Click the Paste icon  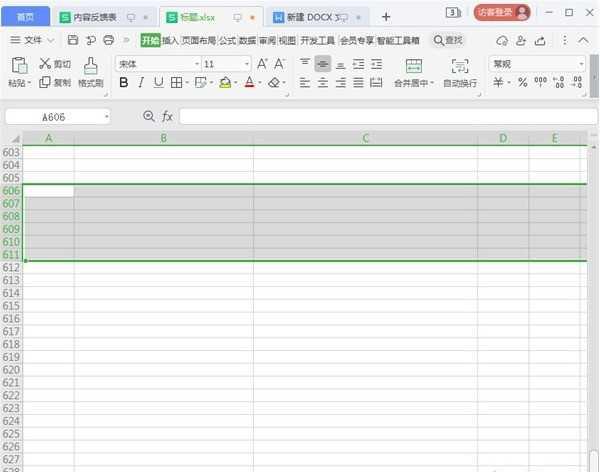(x=18, y=65)
